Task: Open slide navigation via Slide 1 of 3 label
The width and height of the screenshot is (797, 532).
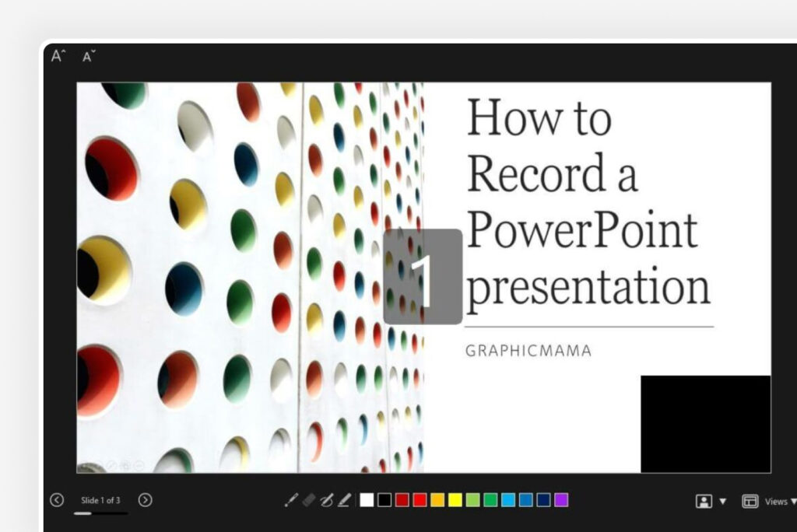Action: tap(102, 501)
